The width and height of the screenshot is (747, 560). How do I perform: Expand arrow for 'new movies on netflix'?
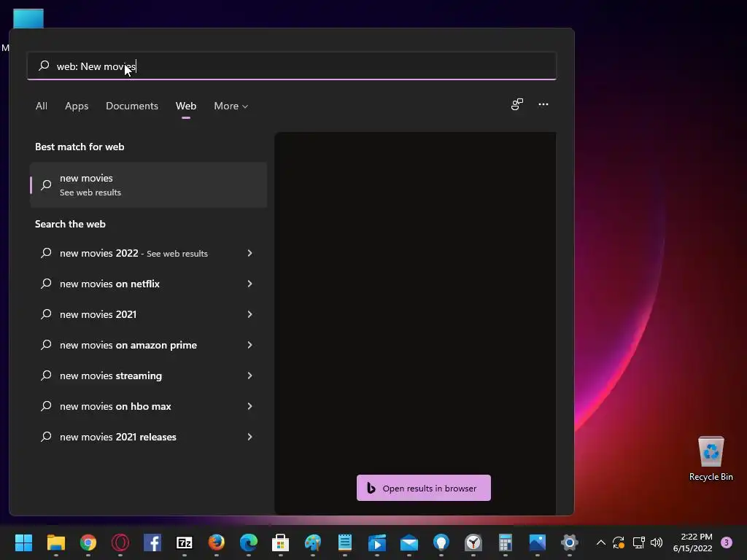point(249,284)
